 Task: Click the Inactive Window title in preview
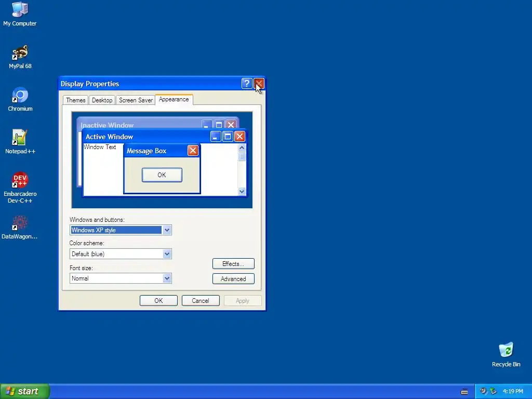[107, 125]
